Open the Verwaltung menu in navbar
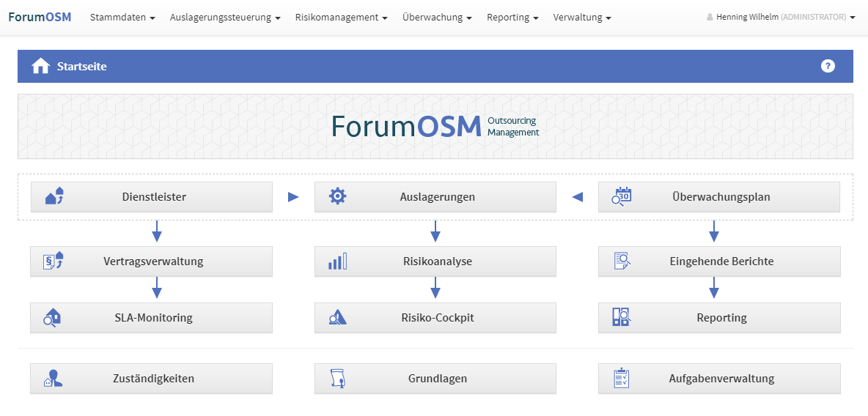Image resolution: width=868 pixels, height=416 pixels. pyautogui.click(x=582, y=17)
